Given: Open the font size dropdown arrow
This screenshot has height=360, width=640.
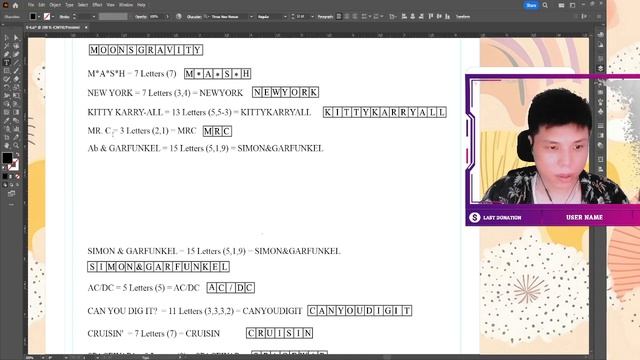Looking at the screenshot, I should 312,17.
